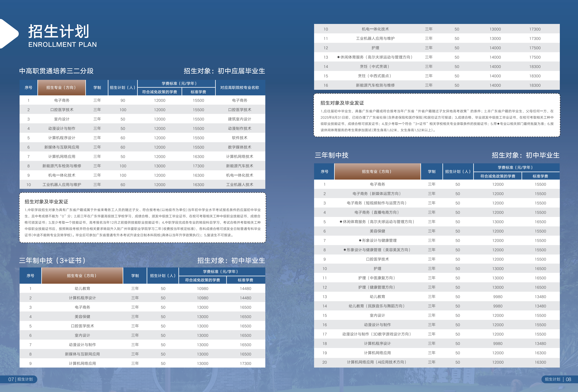Click 对应高职院校专业名称 column header
Image resolution: width=578 pixels, height=392 pixels.
tap(239, 88)
